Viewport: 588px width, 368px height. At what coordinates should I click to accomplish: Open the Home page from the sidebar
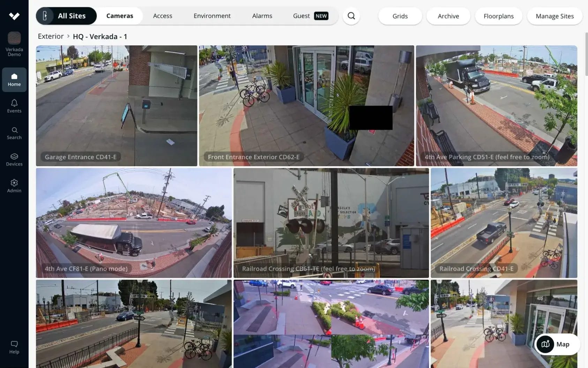14,79
